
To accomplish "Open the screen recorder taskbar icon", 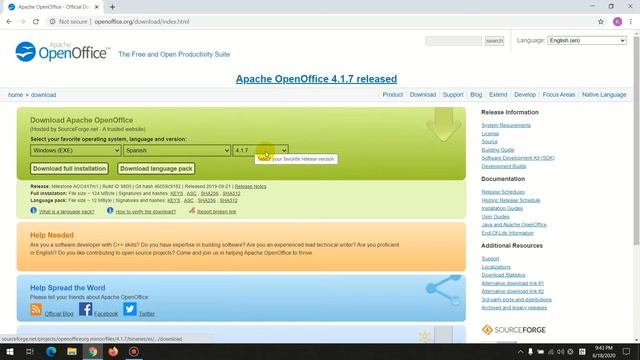I will click(134, 351).
